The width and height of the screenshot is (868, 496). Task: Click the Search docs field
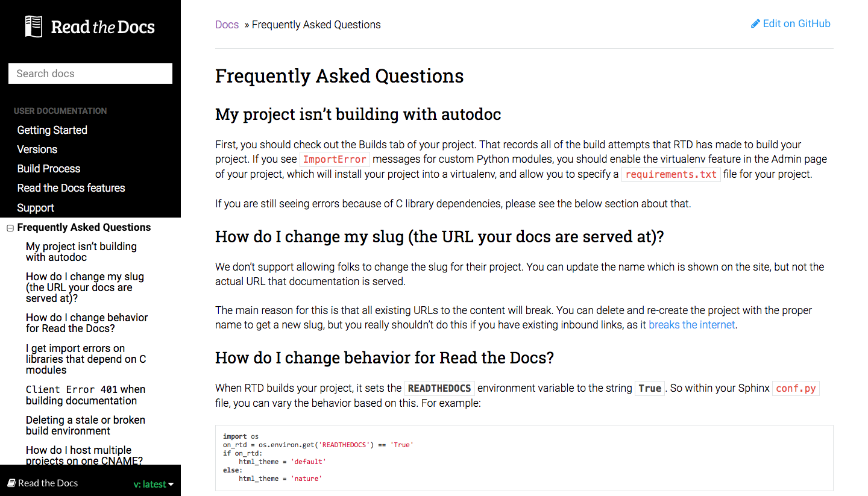(x=90, y=74)
